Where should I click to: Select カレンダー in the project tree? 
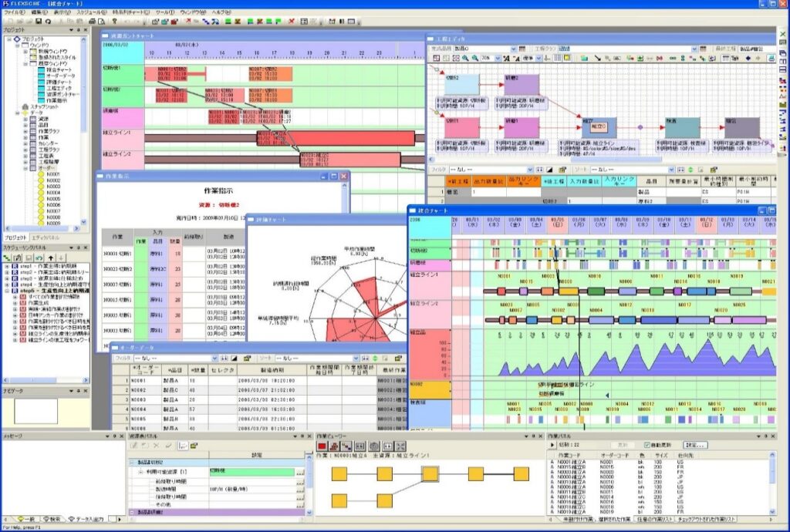(49, 143)
